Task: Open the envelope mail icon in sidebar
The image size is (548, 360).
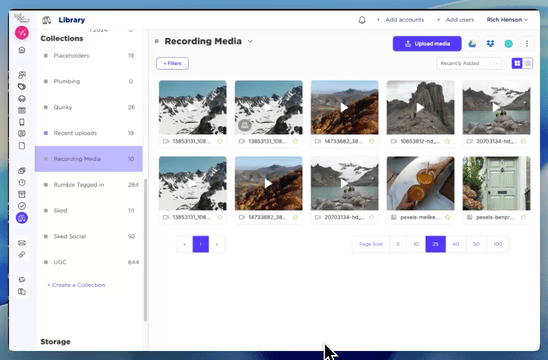Action: coord(22,243)
